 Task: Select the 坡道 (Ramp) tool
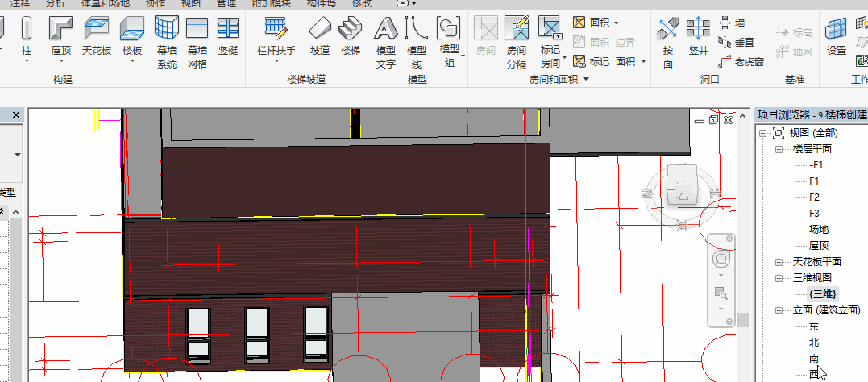[319, 36]
